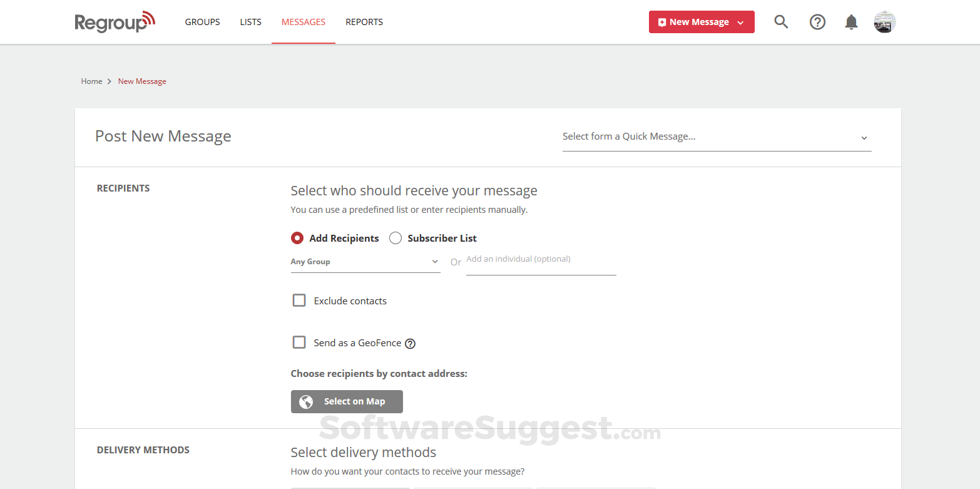Enable the Exclude contacts checkbox
980x489 pixels.
tap(299, 301)
